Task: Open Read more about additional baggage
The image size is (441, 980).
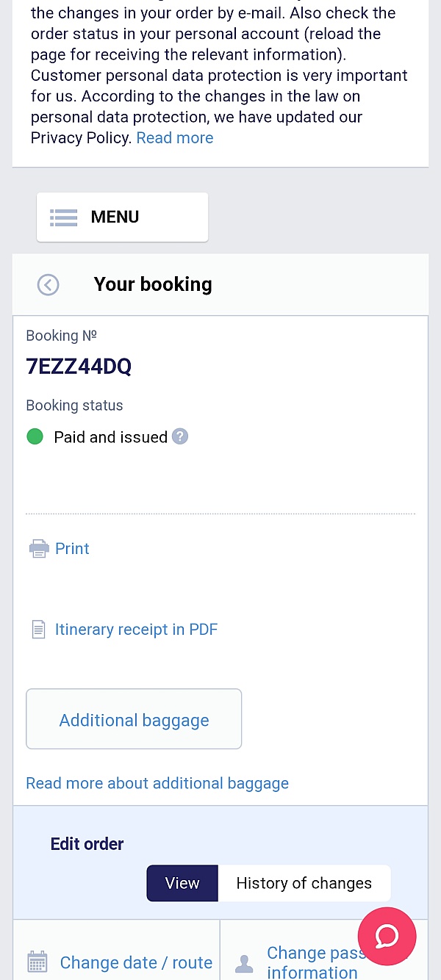Action: [157, 783]
